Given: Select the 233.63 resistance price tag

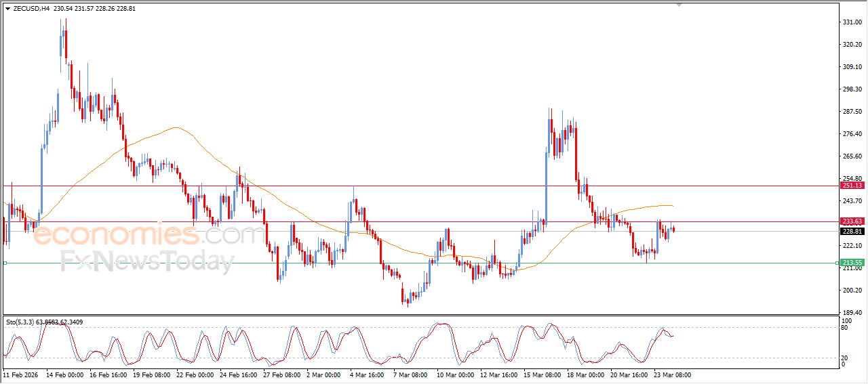Looking at the screenshot, I should point(852,221).
